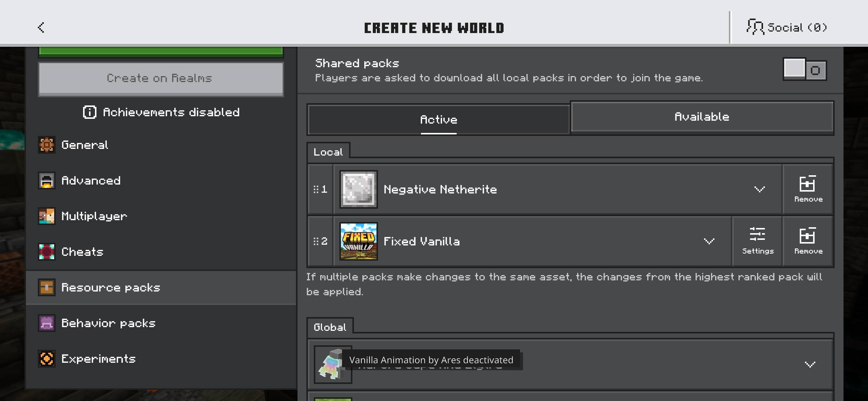868x401 pixels.
Task: Open the Cheats settings section
Action: (161, 252)
